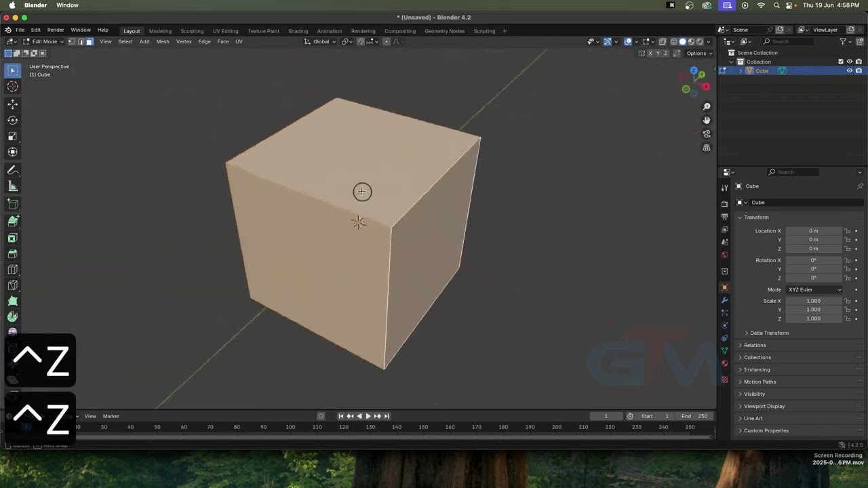Play the animation
The height and width of the screenshot is (488, 868).
click(x=368, y=416)
